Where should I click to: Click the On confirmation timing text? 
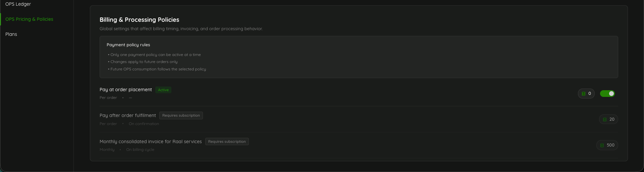click(x=144, y=124)
